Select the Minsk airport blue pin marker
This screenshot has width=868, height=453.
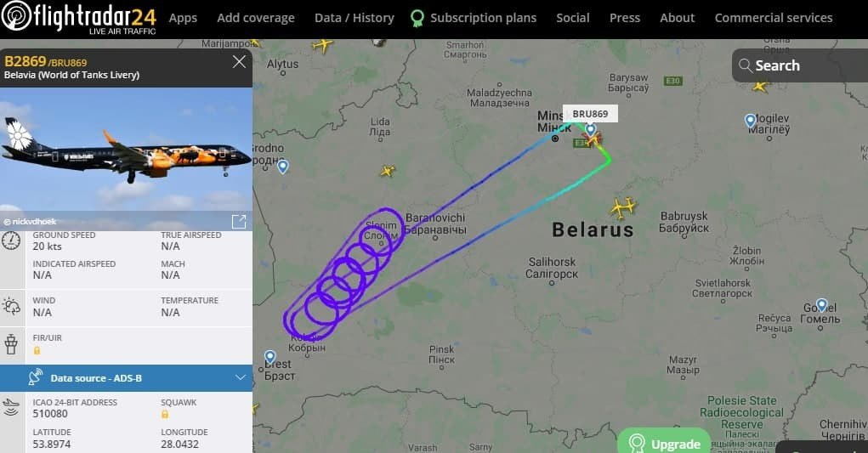tap(591, 130)
